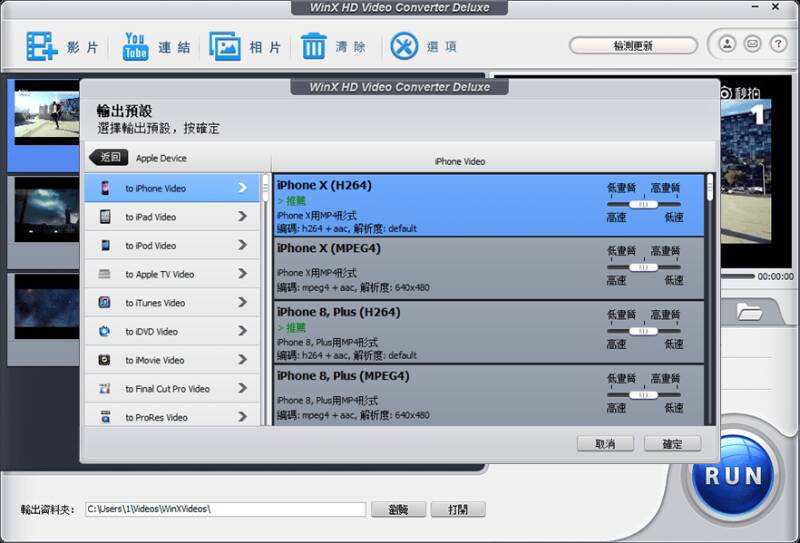Click the Final Cut Pro icon
This screenshot has height=543, width=800.
(x=105, y=388)
